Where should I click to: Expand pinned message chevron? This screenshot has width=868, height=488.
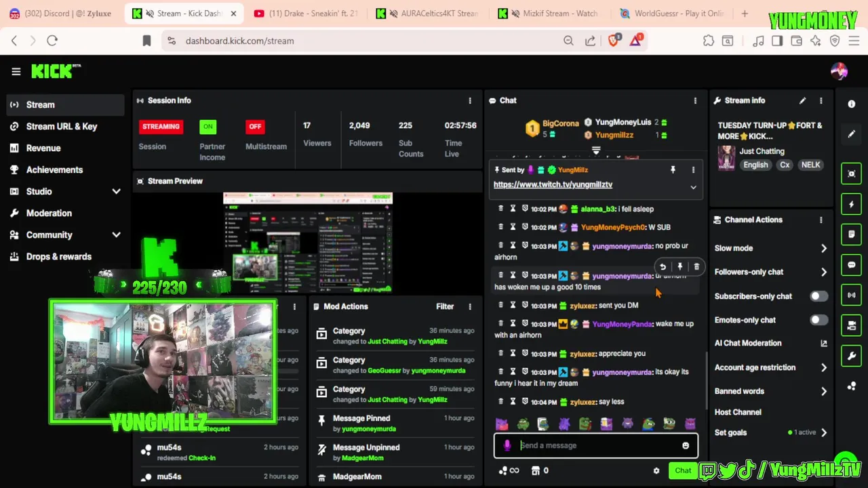pos(693,187)
